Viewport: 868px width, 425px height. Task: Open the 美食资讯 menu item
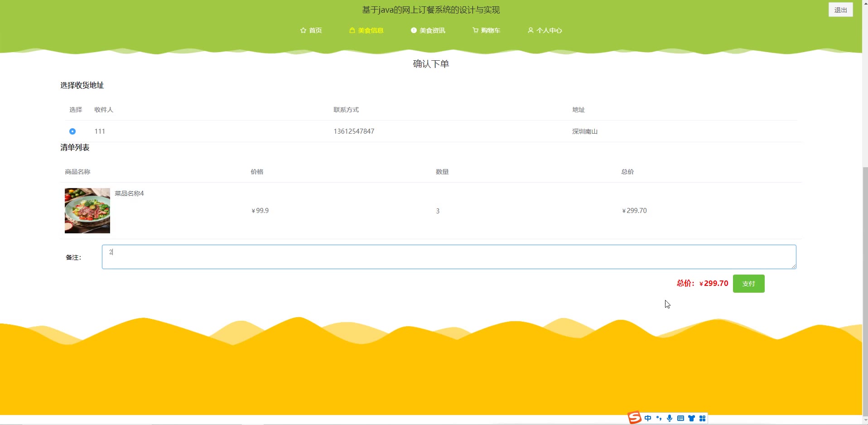[428, 30]
